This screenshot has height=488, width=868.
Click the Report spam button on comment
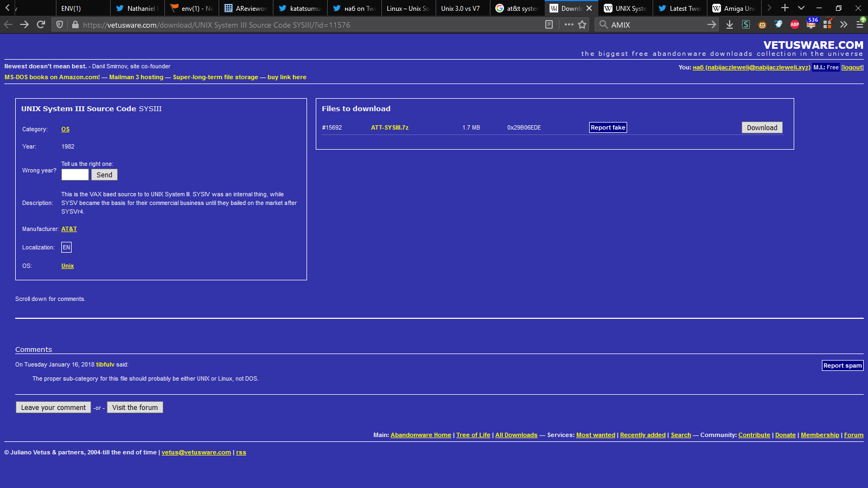pos(842,365)
